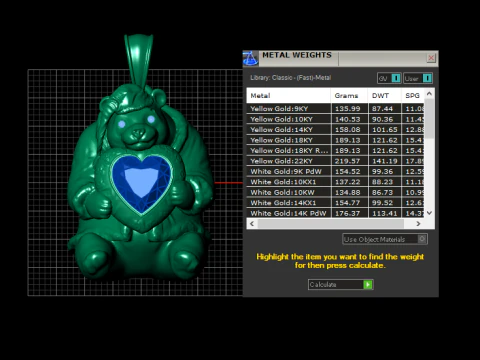Toggle the GV library switch
Image resolution: width=480 pixels, height=360 pixels.
pyautogui.click(x=396, y=78)
